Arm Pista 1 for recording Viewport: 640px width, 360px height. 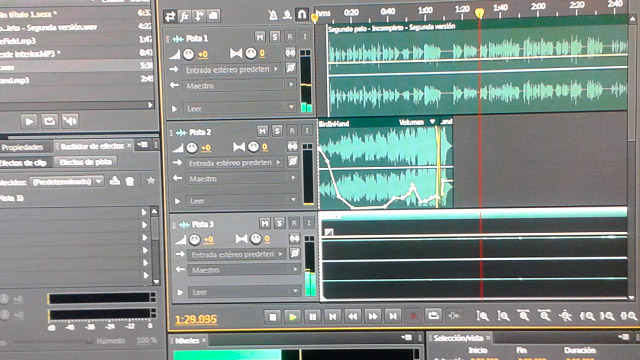(x=290, y=37)
